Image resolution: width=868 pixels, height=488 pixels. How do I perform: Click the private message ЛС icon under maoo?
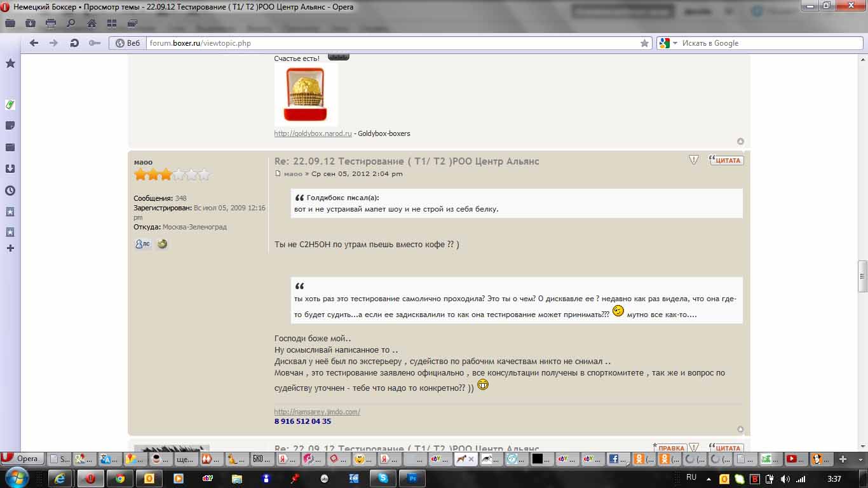click(142, 244)
